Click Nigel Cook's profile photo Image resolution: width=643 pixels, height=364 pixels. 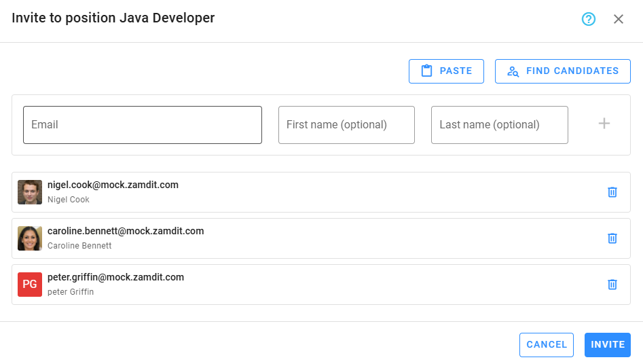[30, 192]
